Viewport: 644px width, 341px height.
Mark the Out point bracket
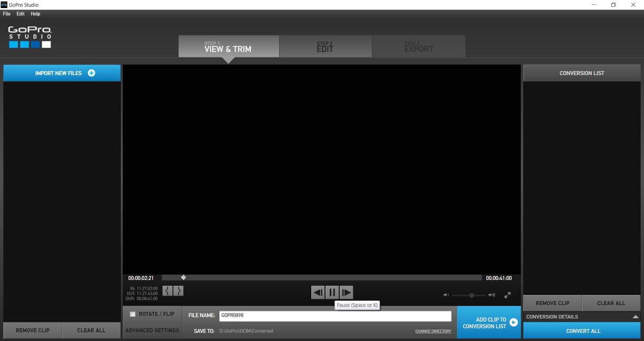[x=178, y=291]
